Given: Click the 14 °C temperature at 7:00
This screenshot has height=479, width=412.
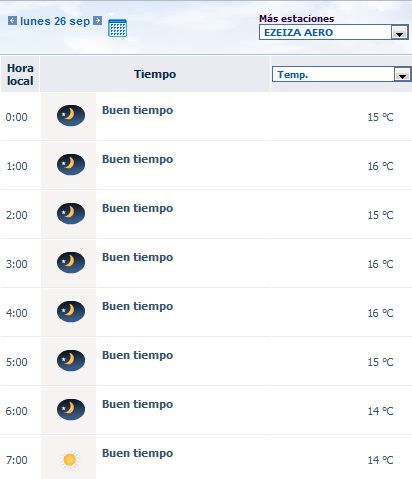Looking at the screenshot, I should coord(380,460).
